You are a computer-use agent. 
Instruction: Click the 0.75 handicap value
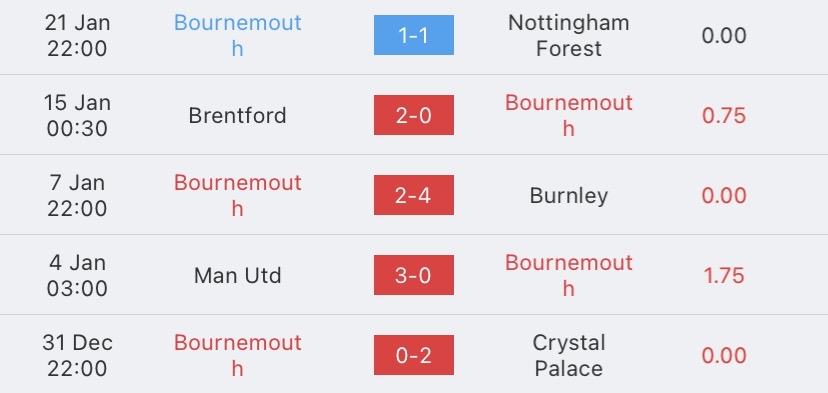[x=724, y=116]
